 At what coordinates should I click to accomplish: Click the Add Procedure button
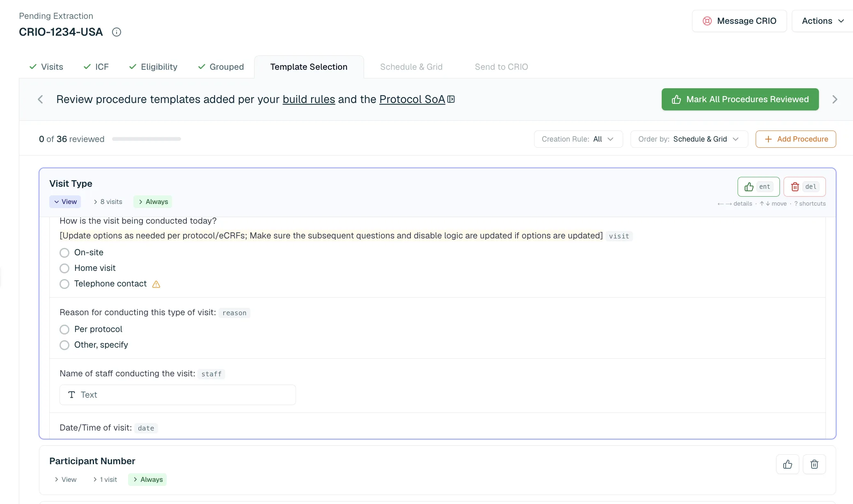[x=796, y=139]
